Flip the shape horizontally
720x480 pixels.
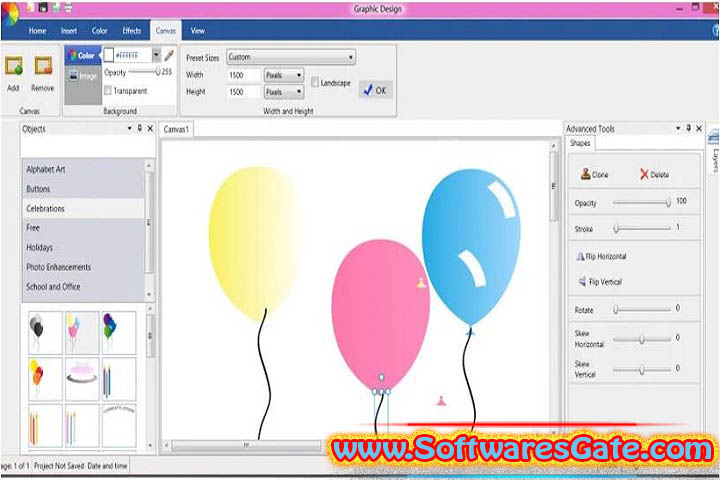[602, 256]
